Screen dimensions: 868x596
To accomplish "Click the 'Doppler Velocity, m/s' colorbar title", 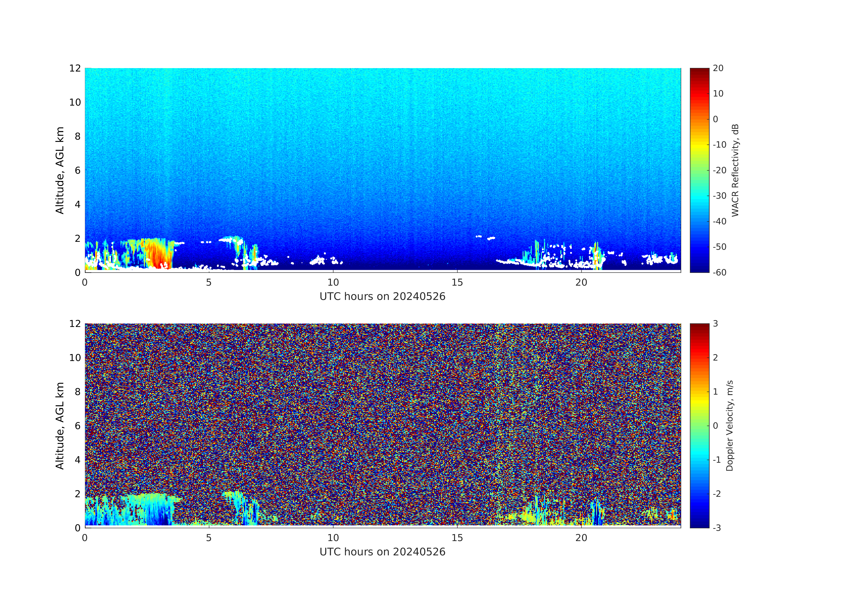I will tap(729, 425).
